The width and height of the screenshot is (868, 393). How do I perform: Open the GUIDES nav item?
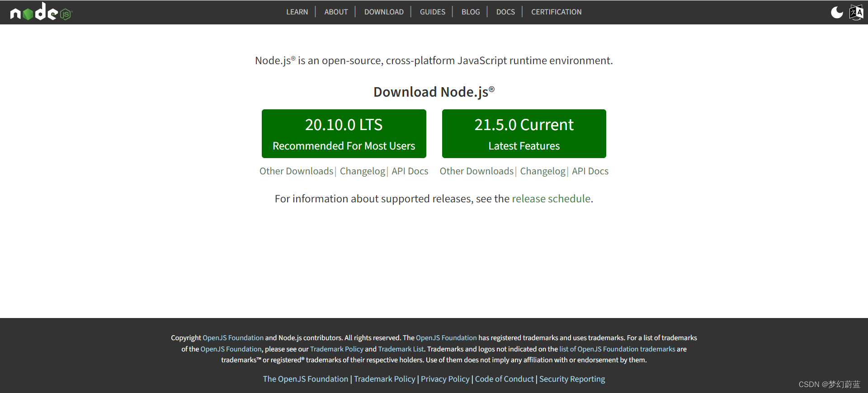tap(433, 12)
